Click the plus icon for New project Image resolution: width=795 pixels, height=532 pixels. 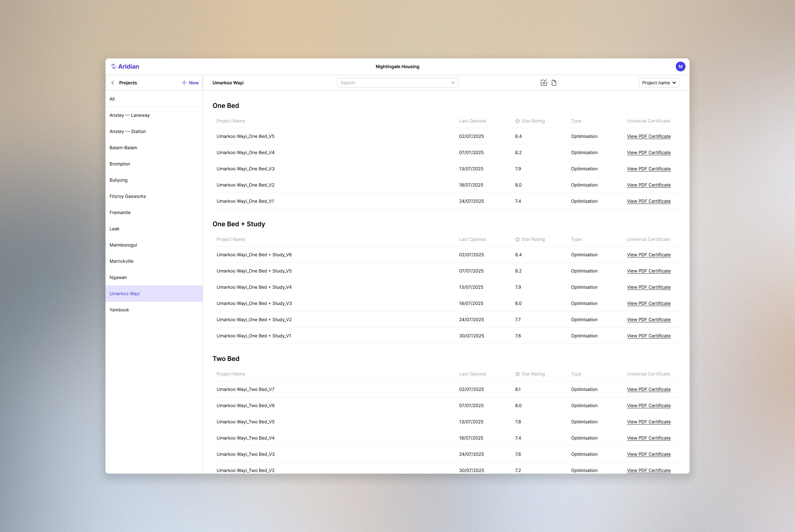point(184,83)
